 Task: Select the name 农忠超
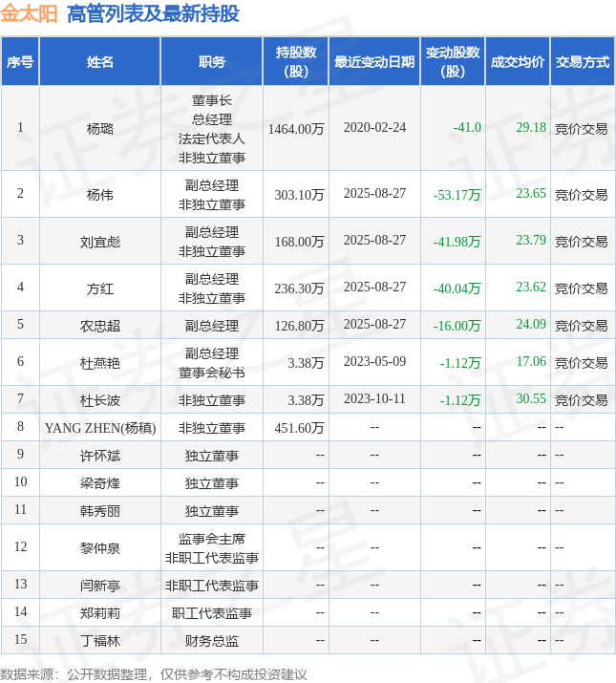[99, 326]
